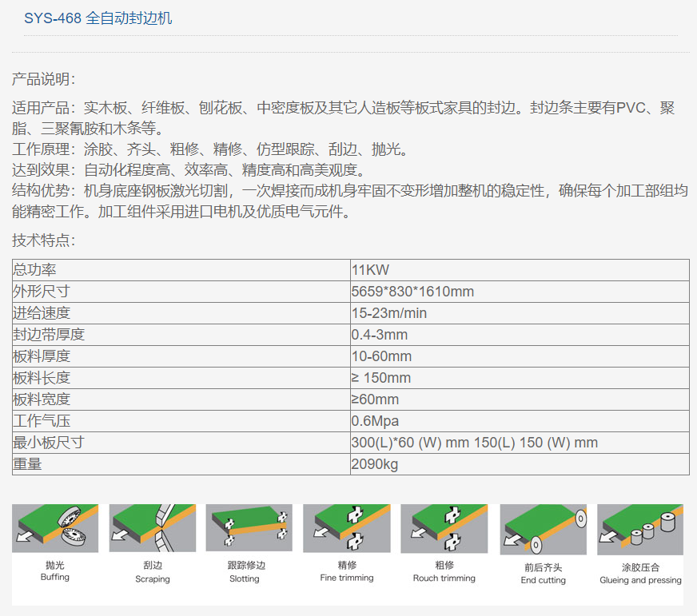Select the 板料宽度 table cell

point(181,399)
